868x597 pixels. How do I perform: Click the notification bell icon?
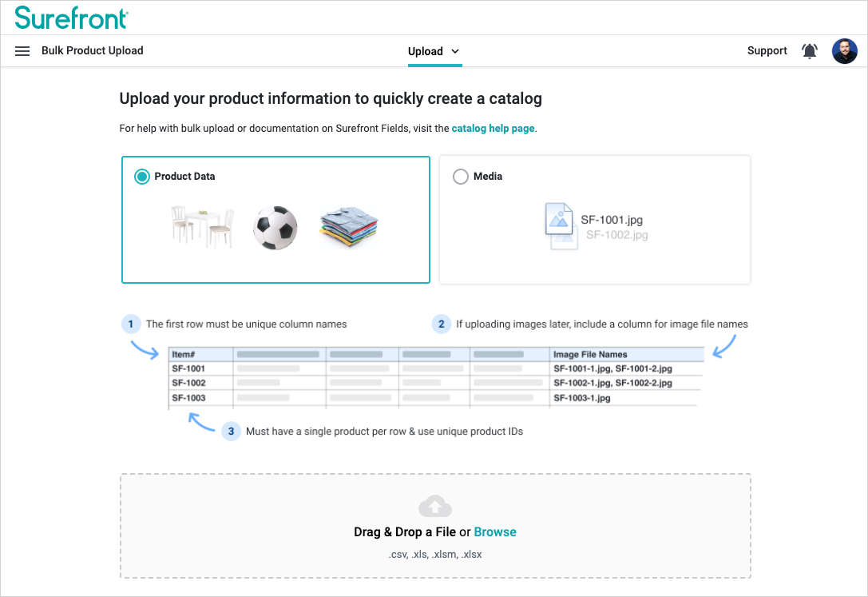coord(809,51)
